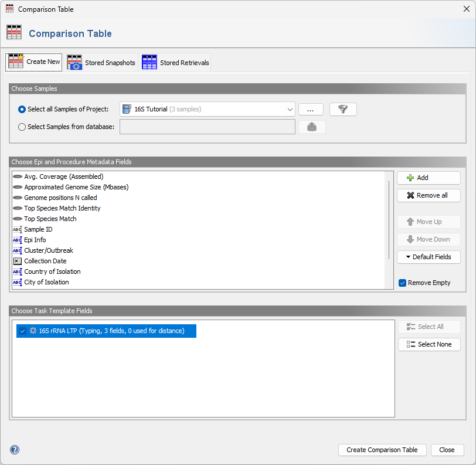Enable the Remove Empty checkbox
The width and height of the screenshot is (476, 465).
coord(402,283)
